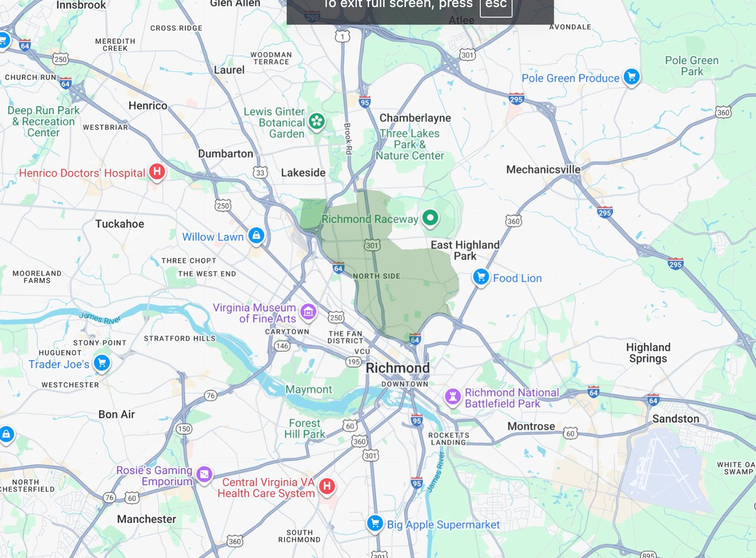
Task: Select the Richmond National Battlefield Park rook icon
Action: (x=453, y=397)
